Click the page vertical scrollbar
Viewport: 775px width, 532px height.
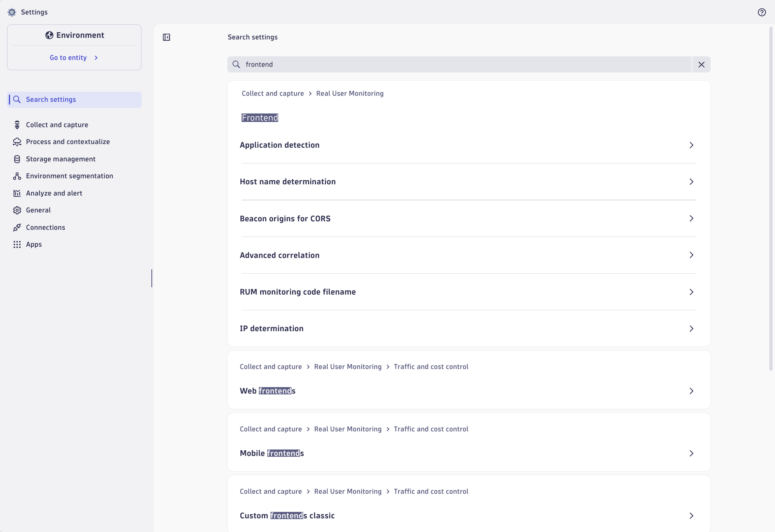(x=771, y=197)
